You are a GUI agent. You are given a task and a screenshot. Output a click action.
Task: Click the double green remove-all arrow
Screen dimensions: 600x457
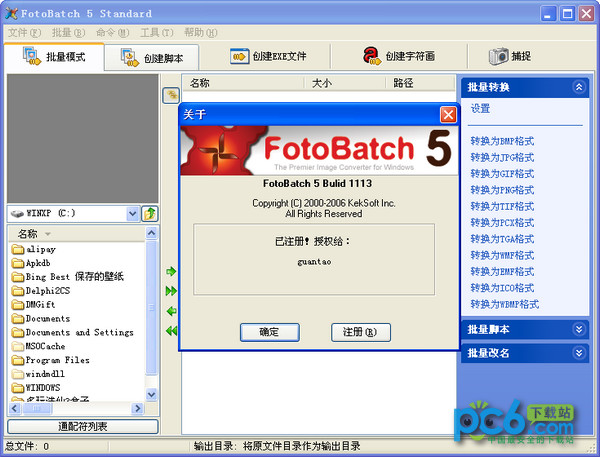[x=171, y=331]
